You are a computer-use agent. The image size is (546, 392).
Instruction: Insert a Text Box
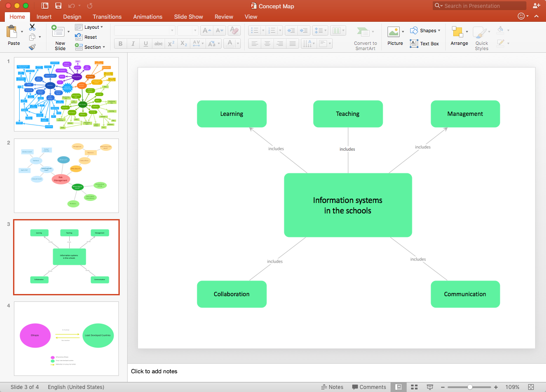425,44
